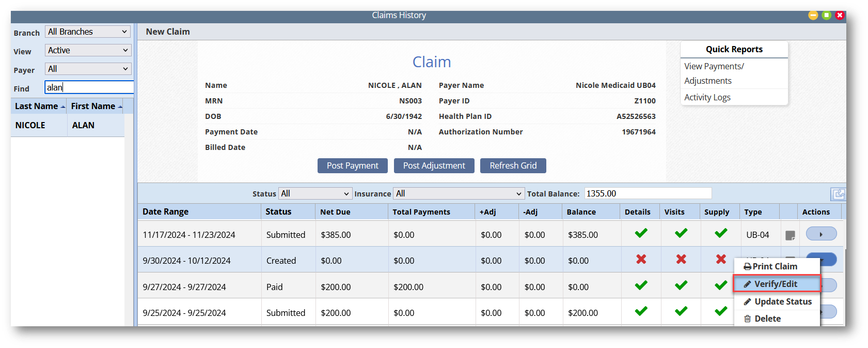
Task: Open the note icon on the 11/17/2024 claim row
Action: point(790,235)
